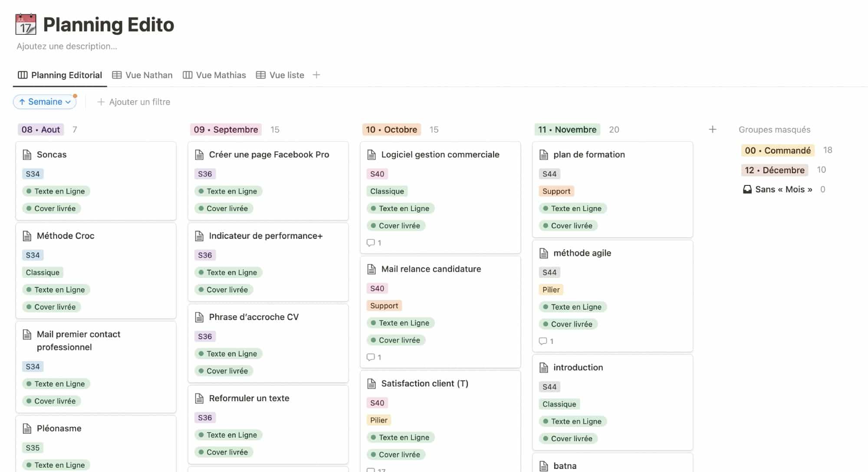
Task: Switch to Vue Nathan tab
Action: point(142,75)
